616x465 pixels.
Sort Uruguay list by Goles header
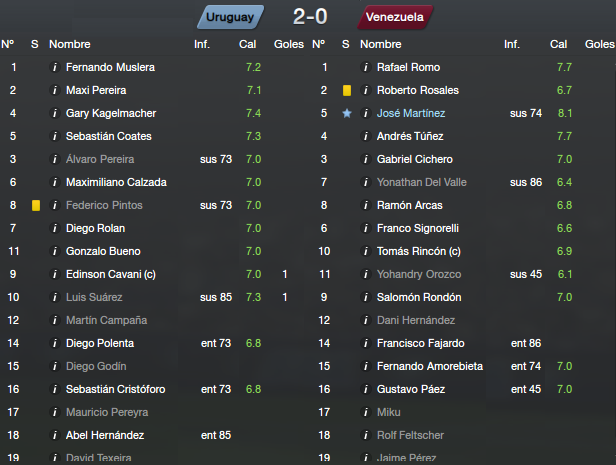tap(289, 44)
